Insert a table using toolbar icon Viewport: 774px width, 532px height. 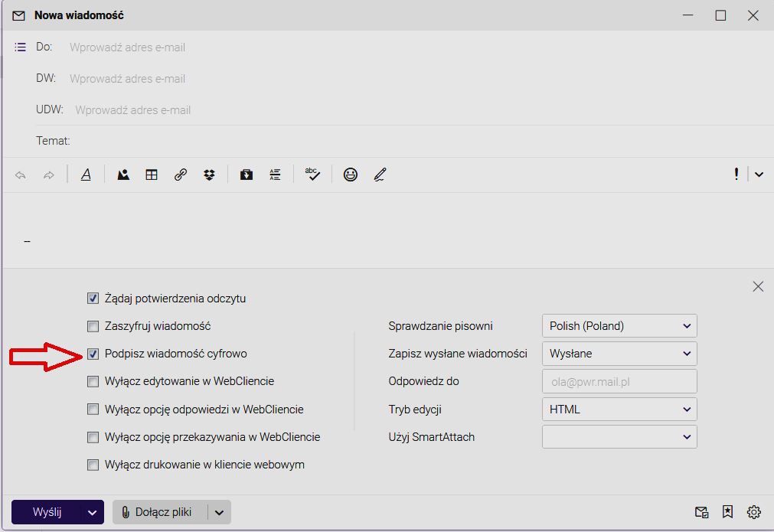152,175
